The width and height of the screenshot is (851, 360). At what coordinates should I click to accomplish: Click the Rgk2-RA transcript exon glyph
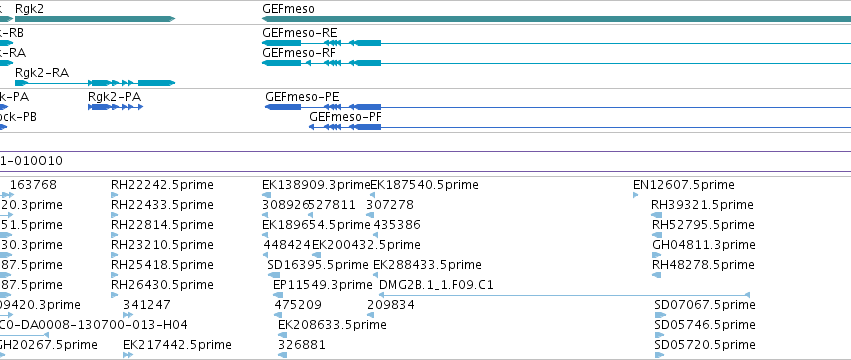tap(94, 83)
